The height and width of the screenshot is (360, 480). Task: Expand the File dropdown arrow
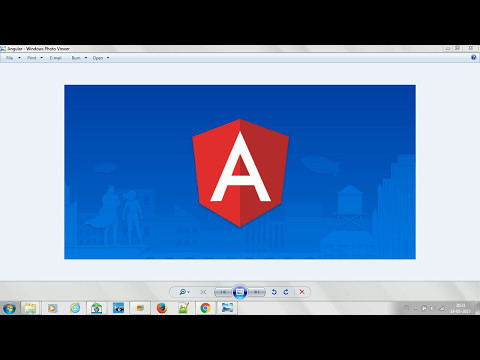(19, 58)
